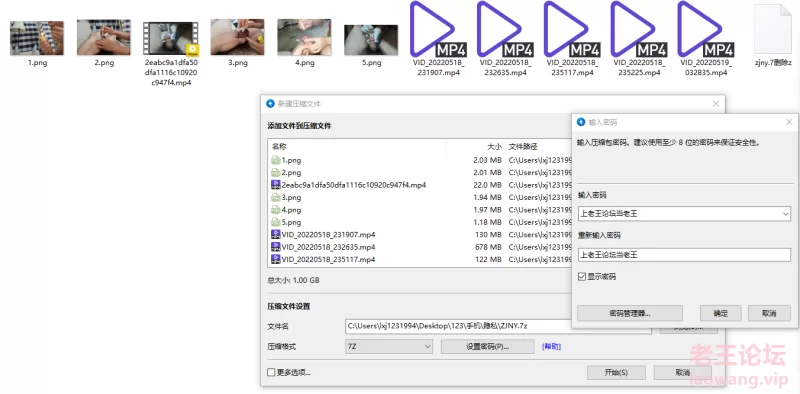Select the 4.png thumbnail in the folder
The image size is (800, 394).
click(304, 37)
